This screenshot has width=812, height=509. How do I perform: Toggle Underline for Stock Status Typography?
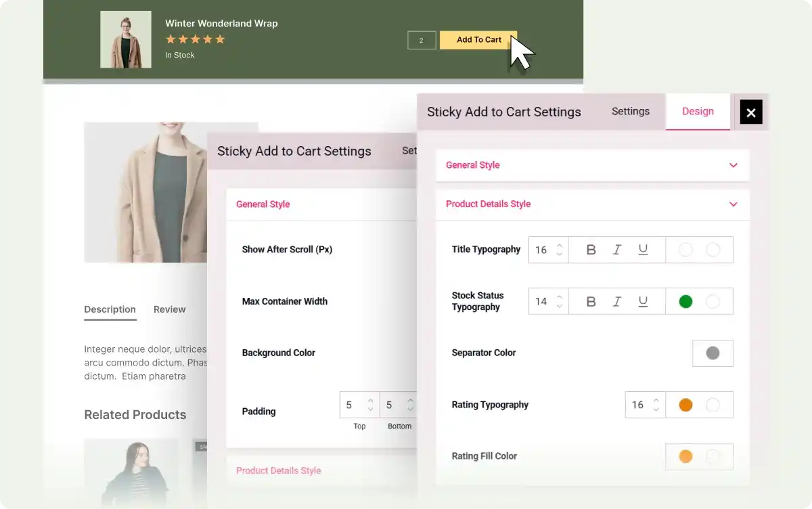[x=643, y=301]
